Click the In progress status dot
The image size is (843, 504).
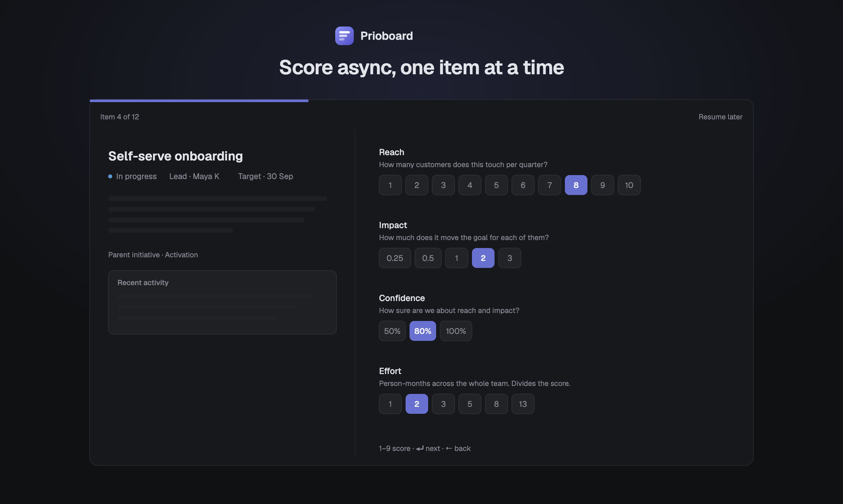point(110,177)
